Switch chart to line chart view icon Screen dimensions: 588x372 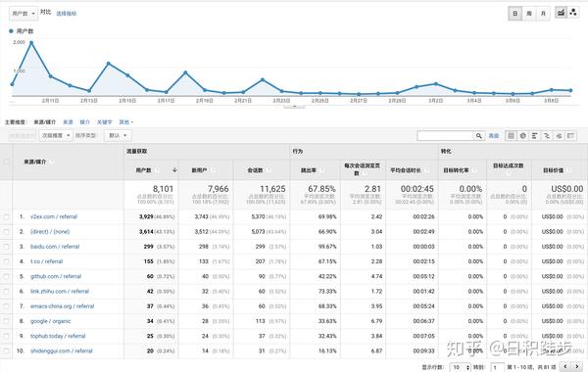pyautogui.click(x=561, y=13)
